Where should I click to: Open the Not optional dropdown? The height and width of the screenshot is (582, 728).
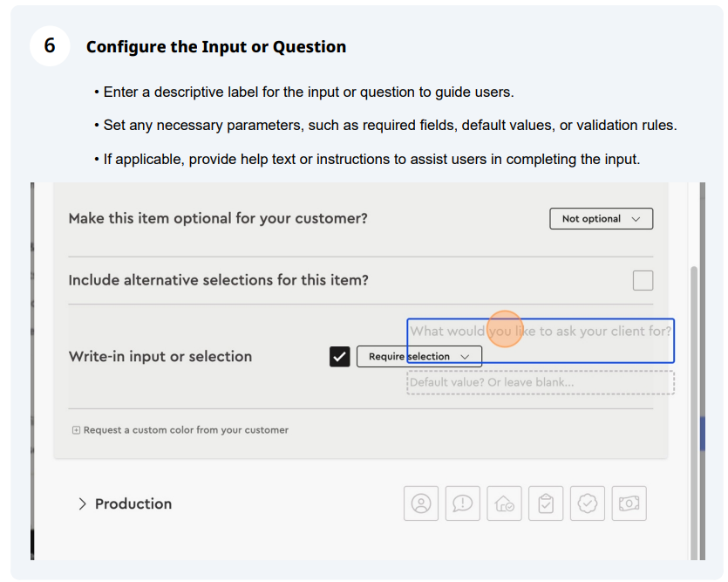click(602, 219)
